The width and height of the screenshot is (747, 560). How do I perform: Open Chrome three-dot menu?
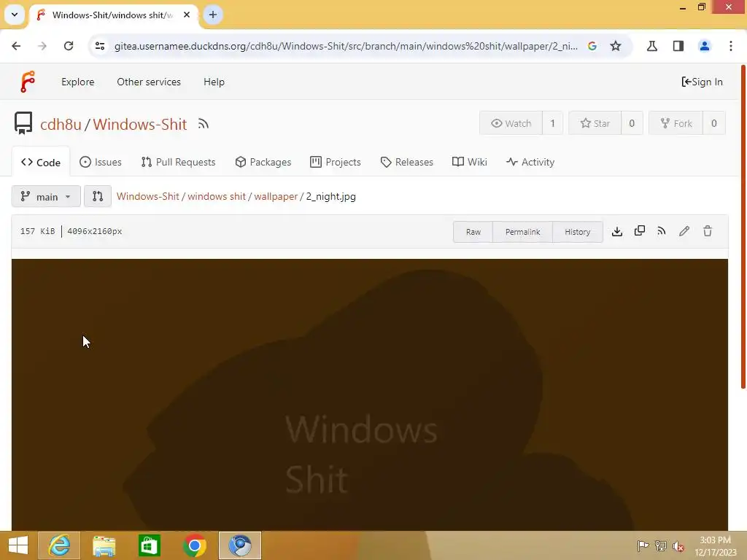click(731, 46)
